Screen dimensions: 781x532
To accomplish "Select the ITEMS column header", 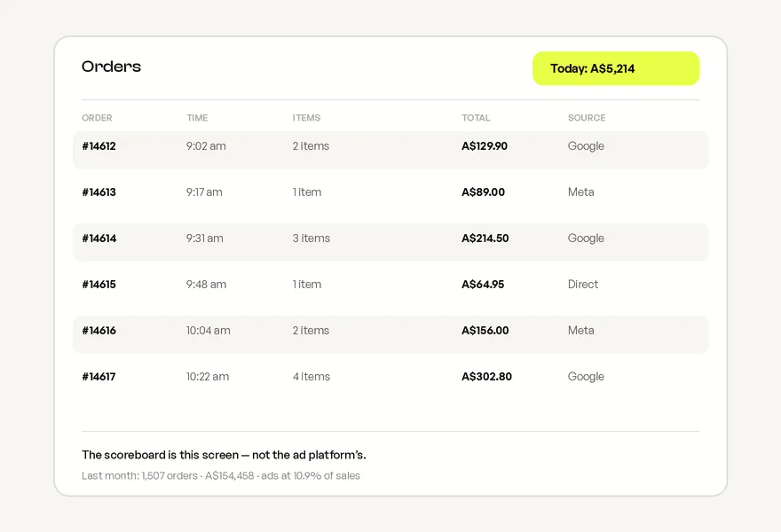I will [x=306, y=118].
